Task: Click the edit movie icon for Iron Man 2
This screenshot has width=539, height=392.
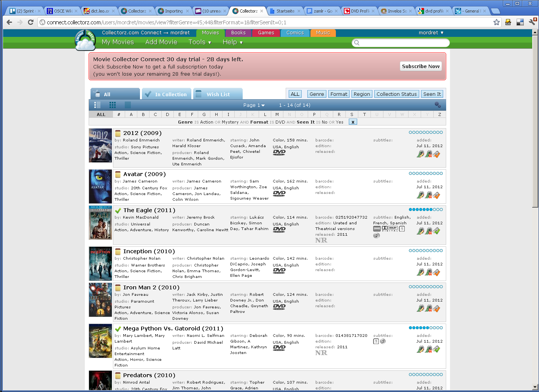Action: coord(420,308)
